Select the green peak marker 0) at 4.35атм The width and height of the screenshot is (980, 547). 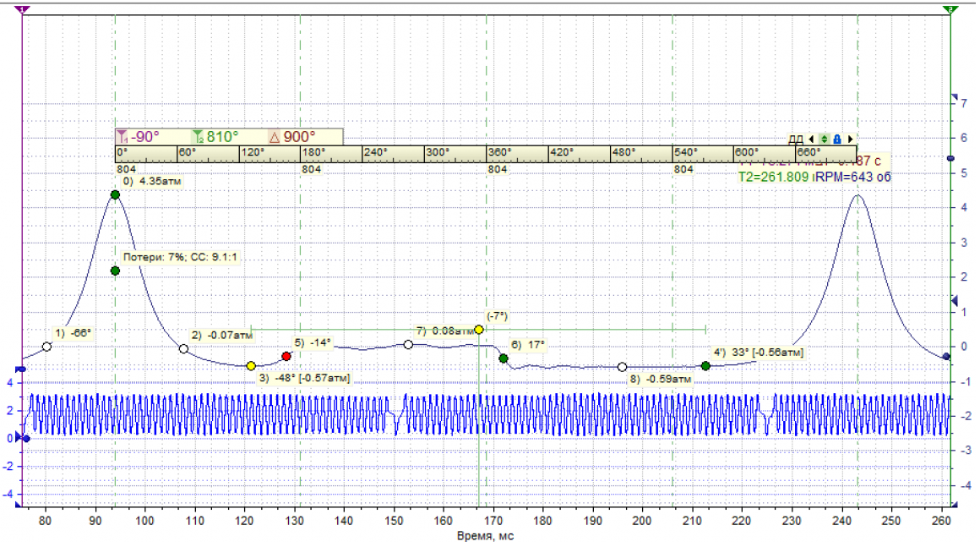point(115,195)
